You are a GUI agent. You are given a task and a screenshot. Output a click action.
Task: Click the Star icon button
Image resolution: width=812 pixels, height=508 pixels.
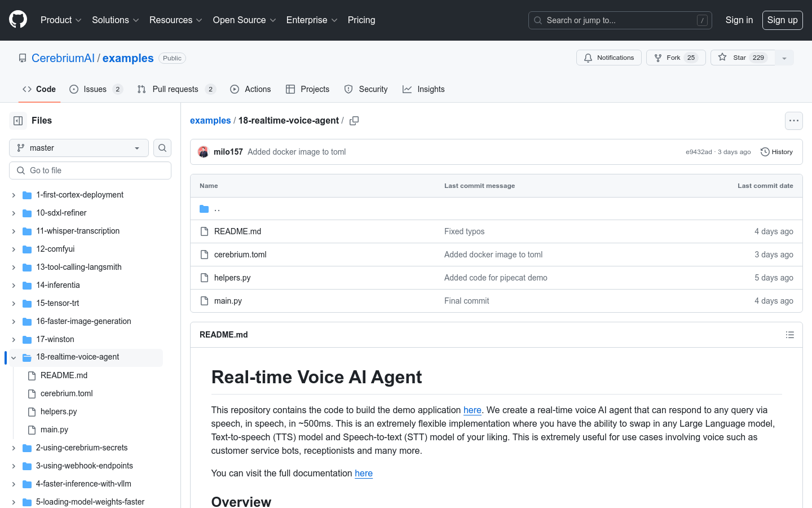743,58
